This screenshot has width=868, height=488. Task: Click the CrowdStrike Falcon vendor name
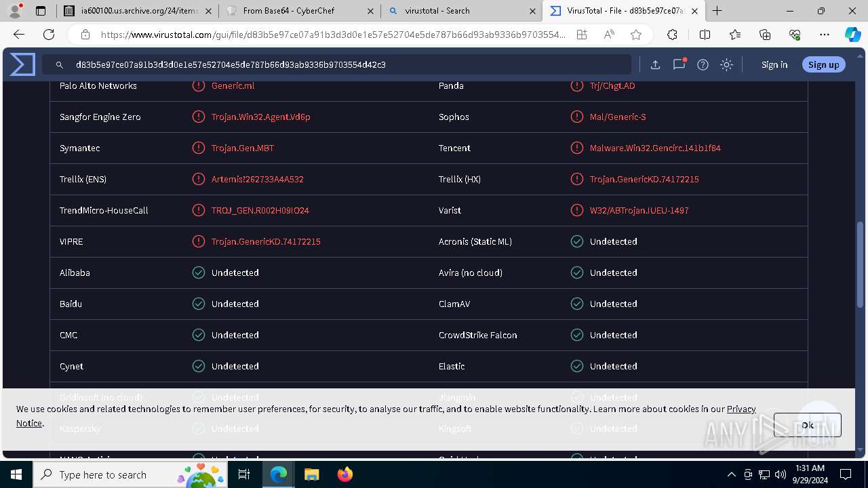tap(477, 335)
